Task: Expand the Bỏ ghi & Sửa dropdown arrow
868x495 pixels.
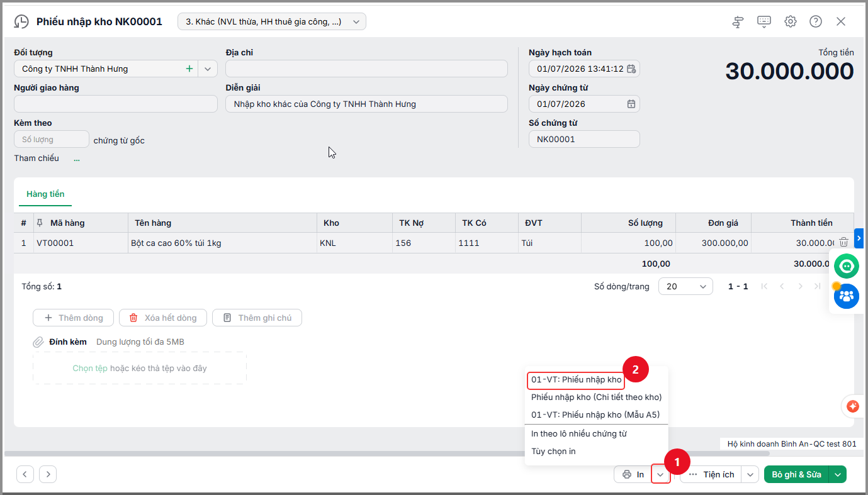Action: [838, 474]
